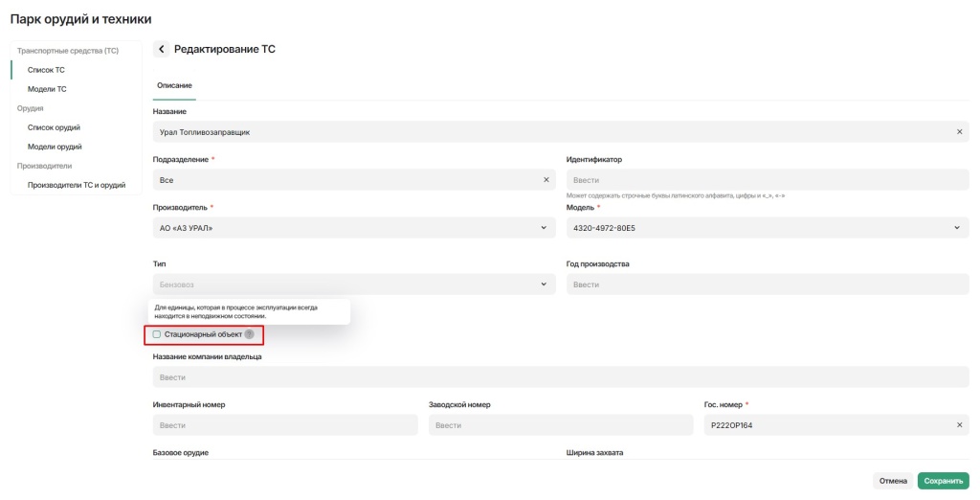This screenshot has width=980, height=500.
Task: Clear the Подразделение field with X icon
Action: [x=546, y=179]
